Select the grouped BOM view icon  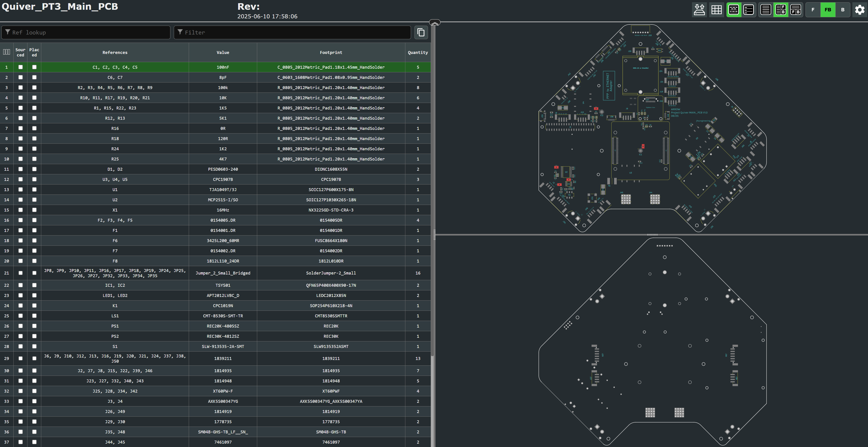[734, 10]
